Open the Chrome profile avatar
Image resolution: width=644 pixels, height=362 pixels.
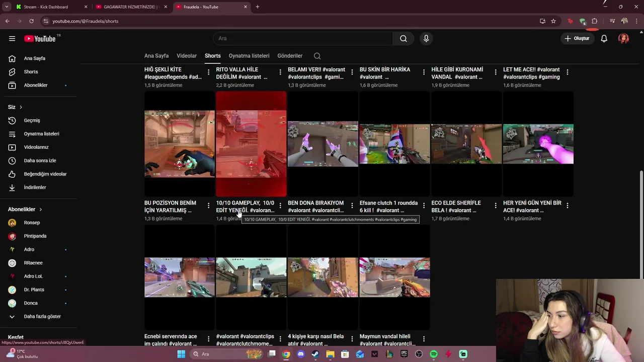click(x=624, y=21)
